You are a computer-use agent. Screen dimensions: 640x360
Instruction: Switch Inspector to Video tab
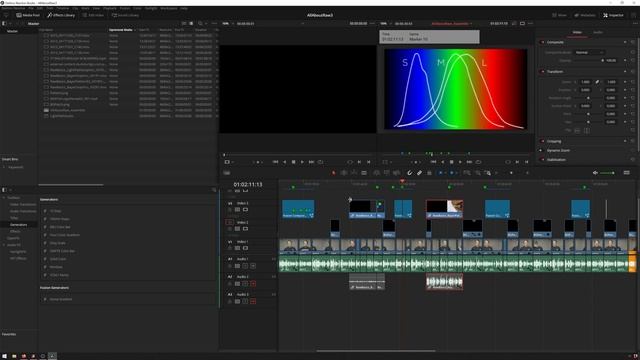click(x=577, y=32)
